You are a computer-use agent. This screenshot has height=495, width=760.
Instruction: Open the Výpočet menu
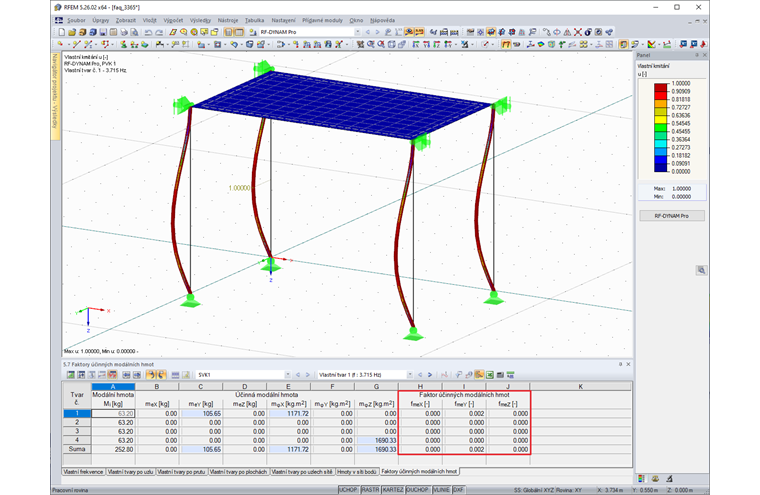[x=173, y=20]
